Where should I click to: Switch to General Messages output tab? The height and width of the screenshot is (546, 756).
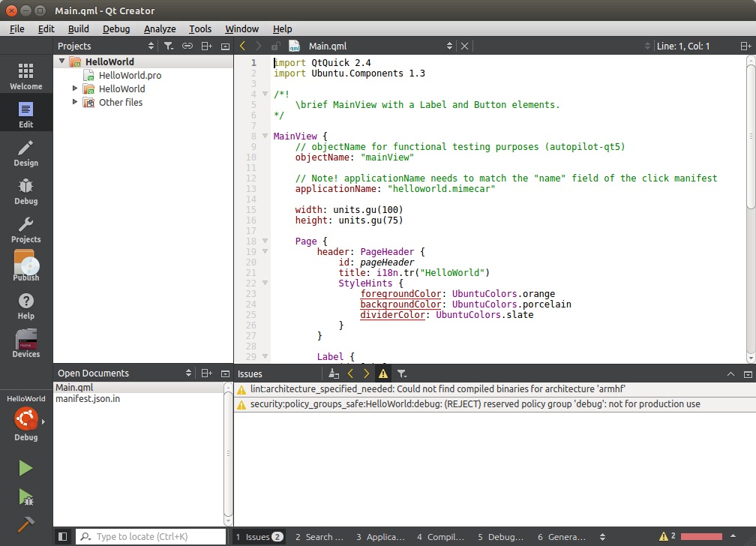point(561,537)
